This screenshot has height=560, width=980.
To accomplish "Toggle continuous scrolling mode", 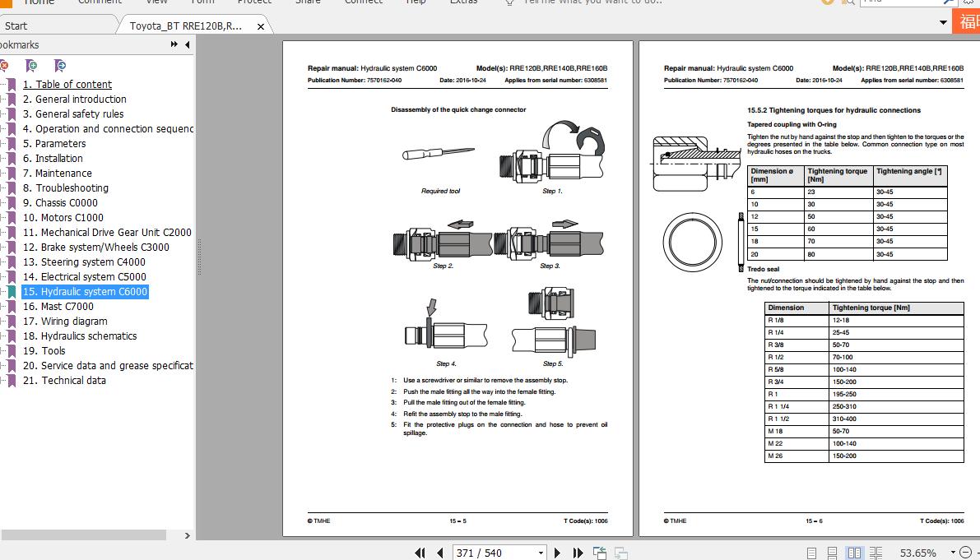I will [833, 553].
